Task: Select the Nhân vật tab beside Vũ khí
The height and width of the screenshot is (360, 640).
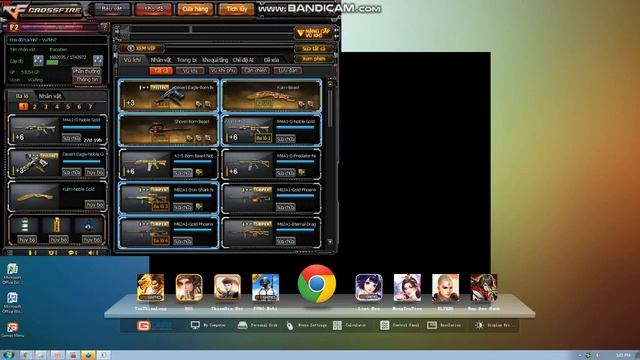Action: (161, 60)
